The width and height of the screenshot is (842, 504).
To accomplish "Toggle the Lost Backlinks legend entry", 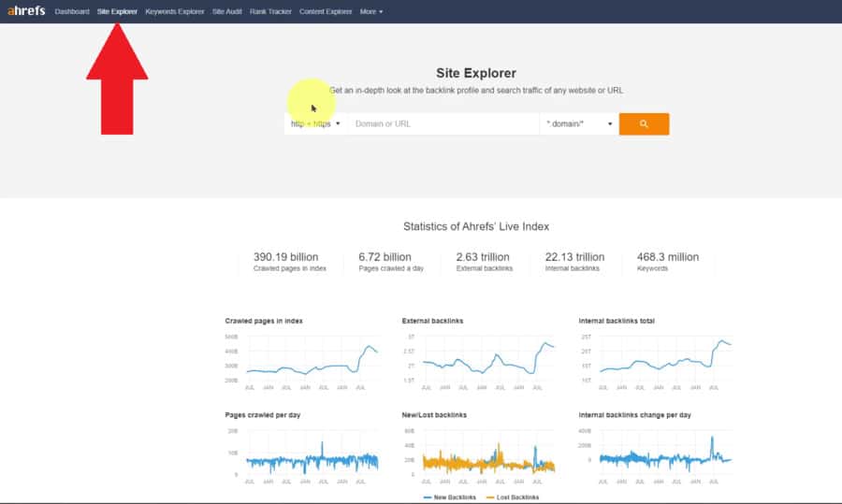I will click(513, 497).
